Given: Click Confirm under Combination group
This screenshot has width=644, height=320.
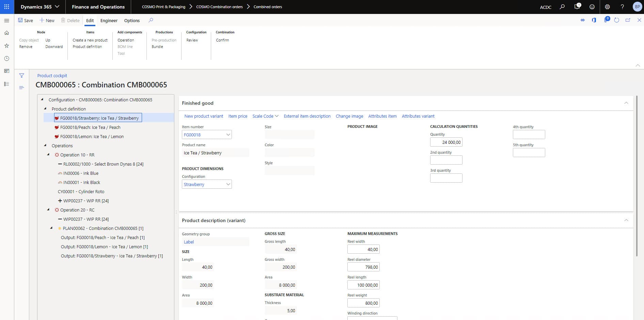Looking at the screenshot, I should 222,40.
